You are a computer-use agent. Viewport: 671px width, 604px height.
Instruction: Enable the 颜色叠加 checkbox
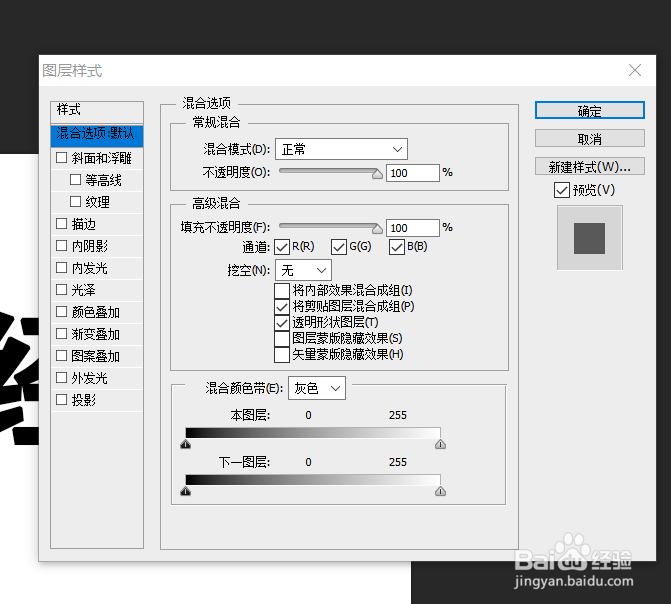click(x=62, y=312)
